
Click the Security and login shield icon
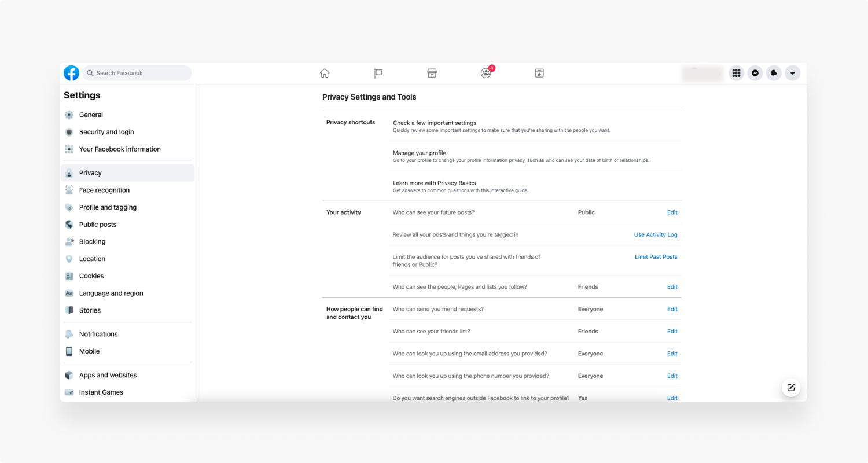[x=69, y=132]
